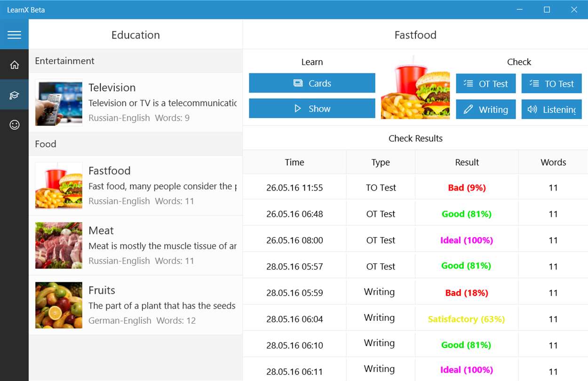
Task: Click the Fastfood list thumbnail image
Action: [59, 185]
